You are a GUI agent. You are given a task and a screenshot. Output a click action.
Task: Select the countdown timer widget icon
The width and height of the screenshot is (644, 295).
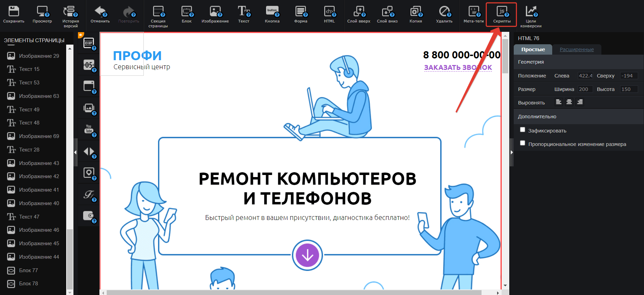tap(89, 65)
